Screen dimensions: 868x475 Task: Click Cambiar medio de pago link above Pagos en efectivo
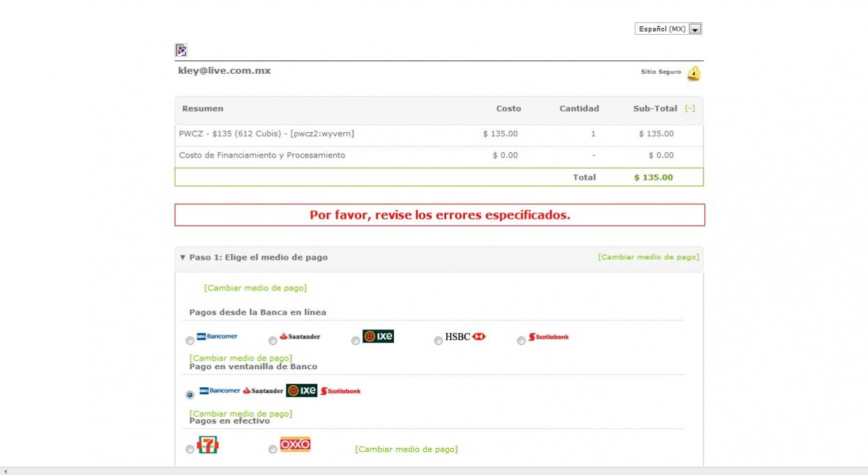(241, 414)
